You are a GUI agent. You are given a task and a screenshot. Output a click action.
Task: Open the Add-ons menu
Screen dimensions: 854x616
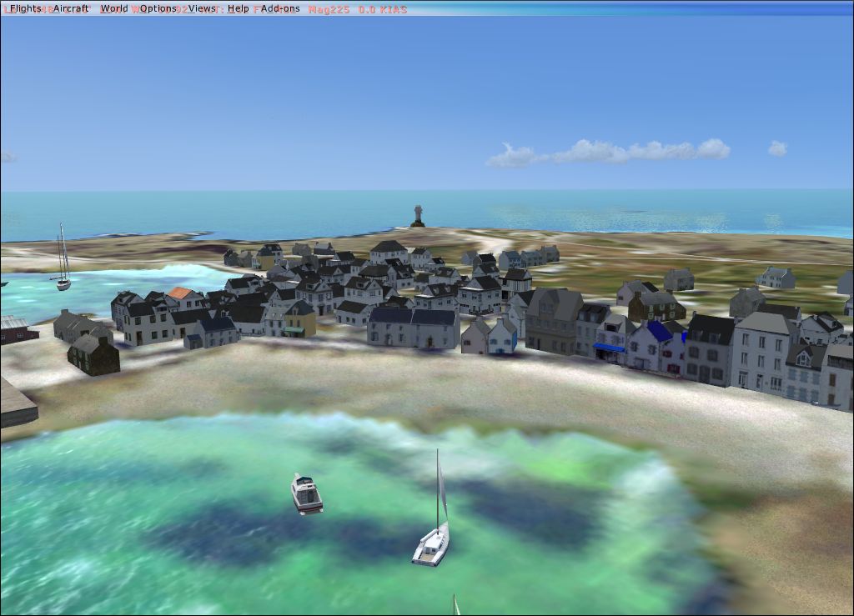click(280, 8)
